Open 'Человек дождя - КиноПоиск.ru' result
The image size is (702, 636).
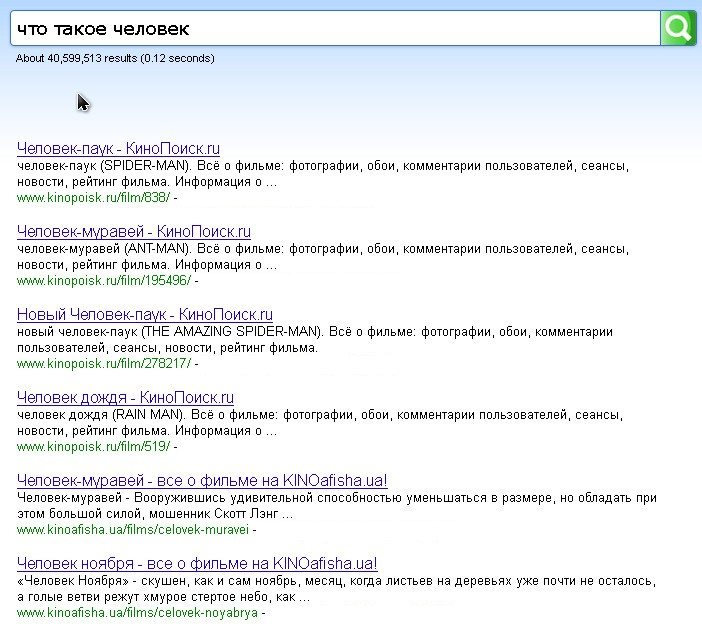[125, 397]
